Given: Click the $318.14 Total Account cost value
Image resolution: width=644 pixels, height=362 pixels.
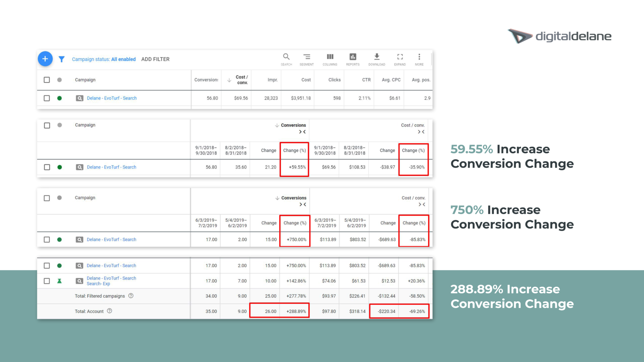Looking at the screenshot, I should point(357,311).
